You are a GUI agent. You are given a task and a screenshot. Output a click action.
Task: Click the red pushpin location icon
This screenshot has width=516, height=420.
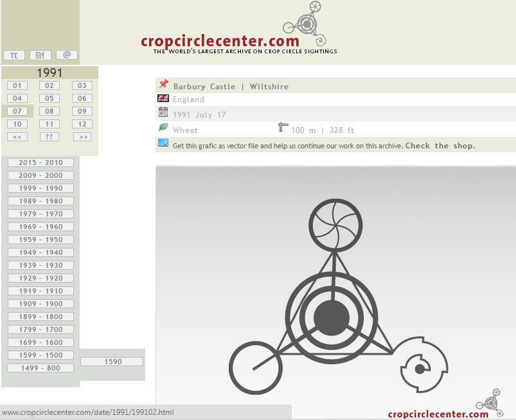pyautogui.click(x=163, y=84)
